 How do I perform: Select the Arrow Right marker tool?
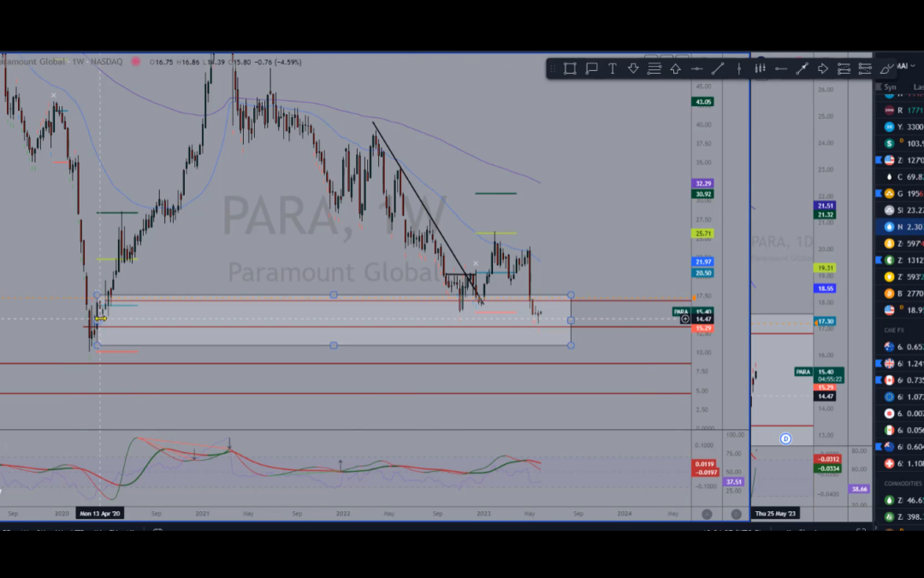[x=823, y=69]
